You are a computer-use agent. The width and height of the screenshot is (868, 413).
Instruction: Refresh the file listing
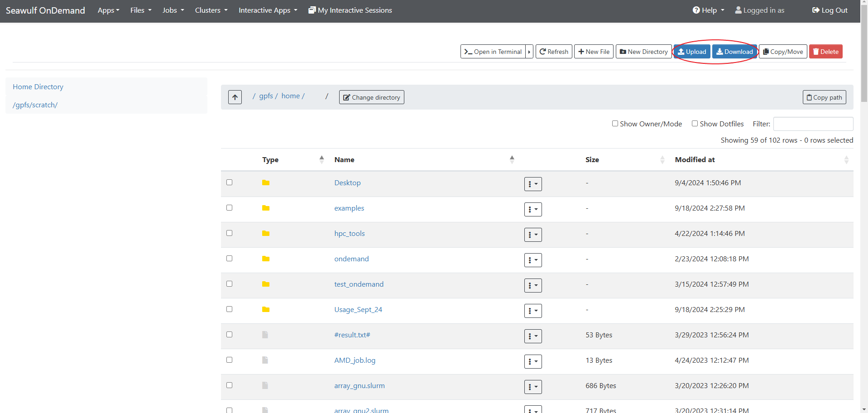(554, 52)
